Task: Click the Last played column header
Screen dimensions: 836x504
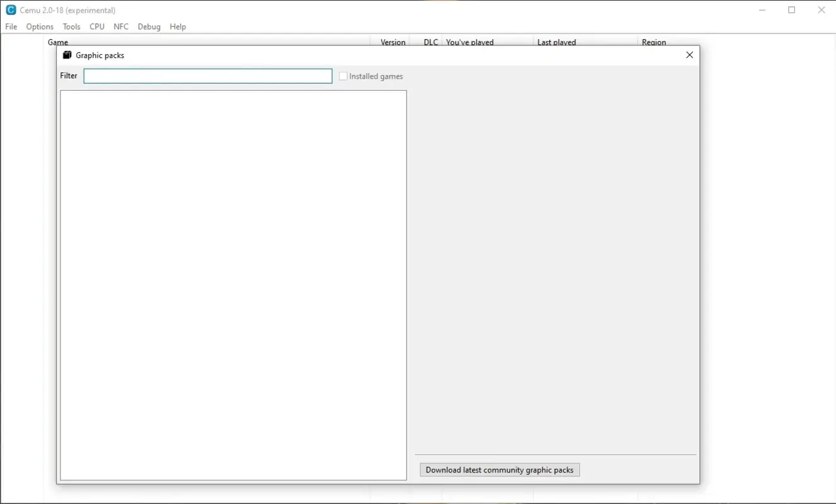Action: pyautogui.click(x=557, y=42)
